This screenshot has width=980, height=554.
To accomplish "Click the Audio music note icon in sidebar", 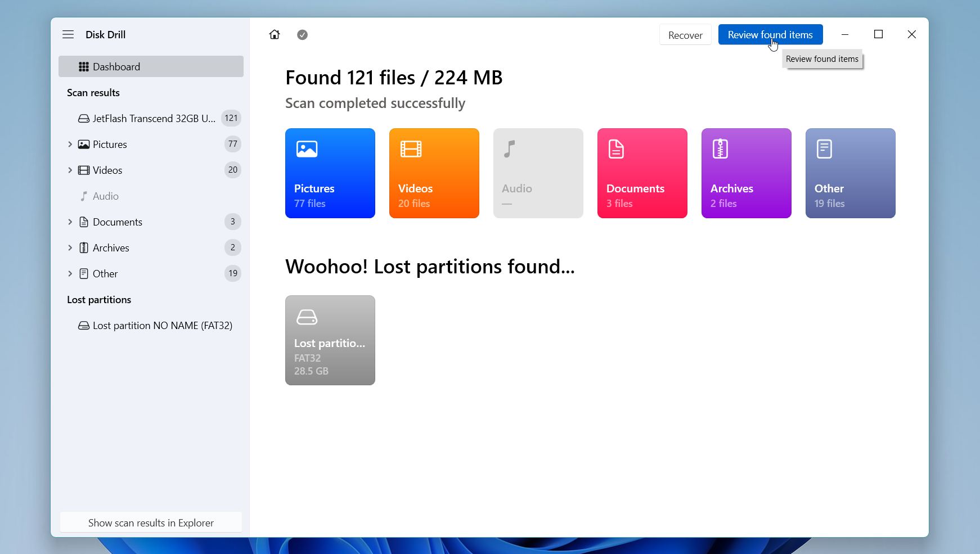I will pos(84,196).
